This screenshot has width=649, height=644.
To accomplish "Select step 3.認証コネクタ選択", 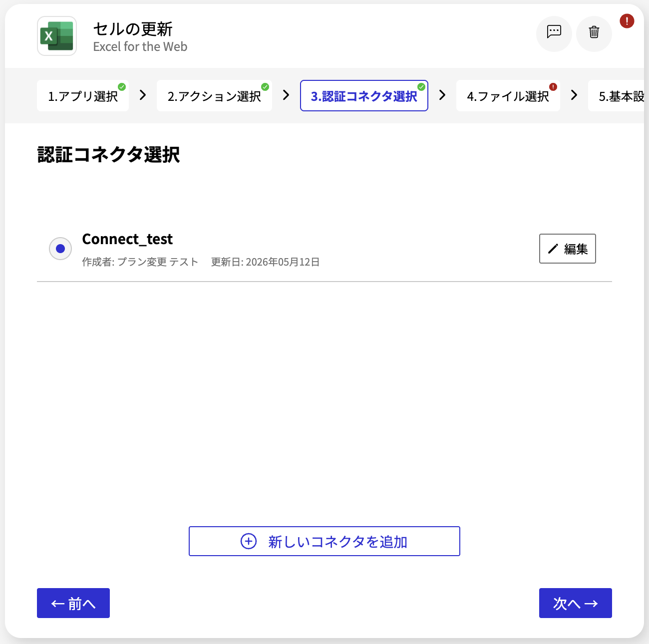I will (x=364, y=96).
